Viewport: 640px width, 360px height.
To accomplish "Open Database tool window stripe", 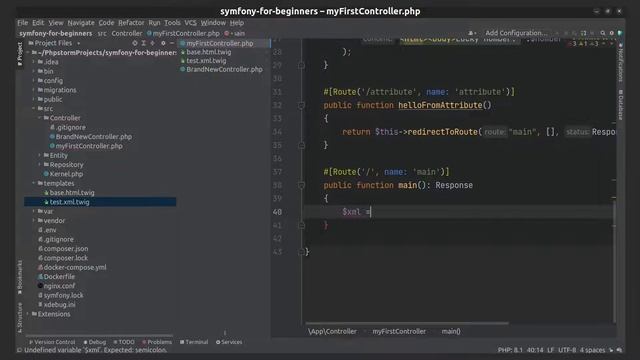I will [620, 105].
